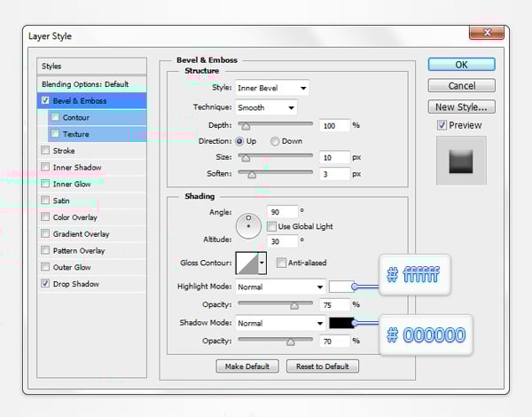The image size is (532, 417).
Task: Select the Down direction radio button
Action: click(276, 141)
